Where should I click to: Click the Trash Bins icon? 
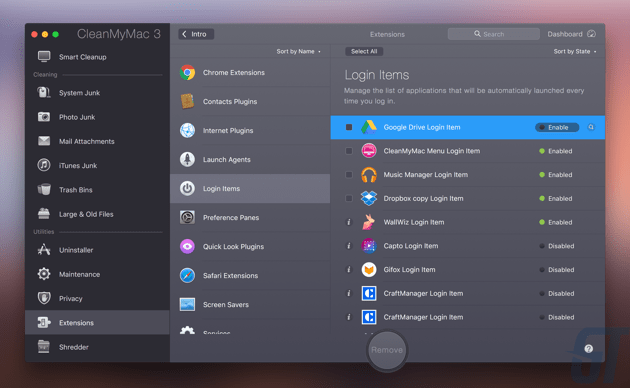44,189
